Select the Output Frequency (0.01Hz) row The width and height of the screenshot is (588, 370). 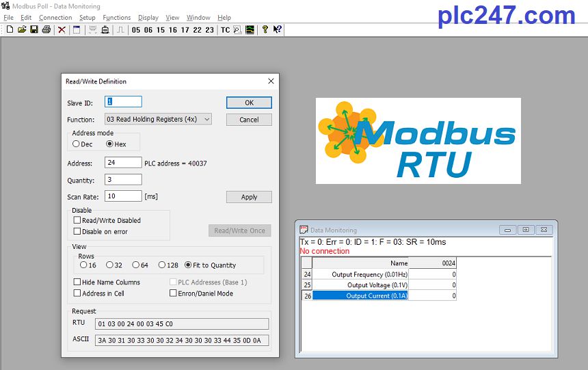coord(379,274)
